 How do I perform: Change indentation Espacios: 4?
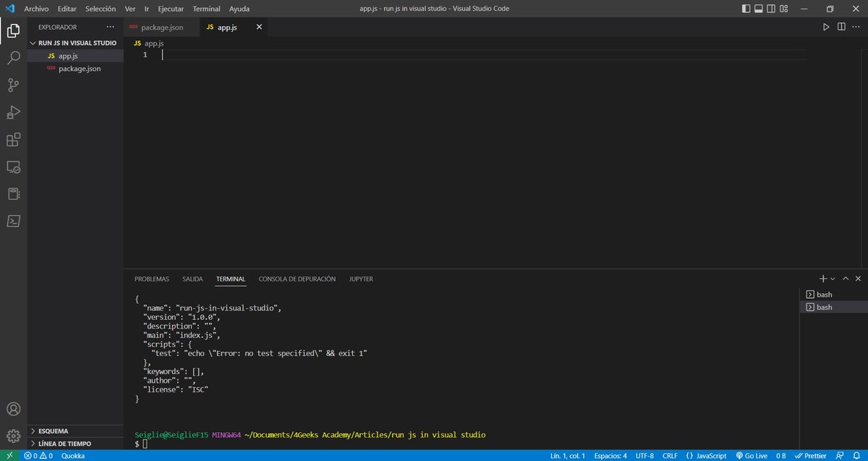coord(610,456)
